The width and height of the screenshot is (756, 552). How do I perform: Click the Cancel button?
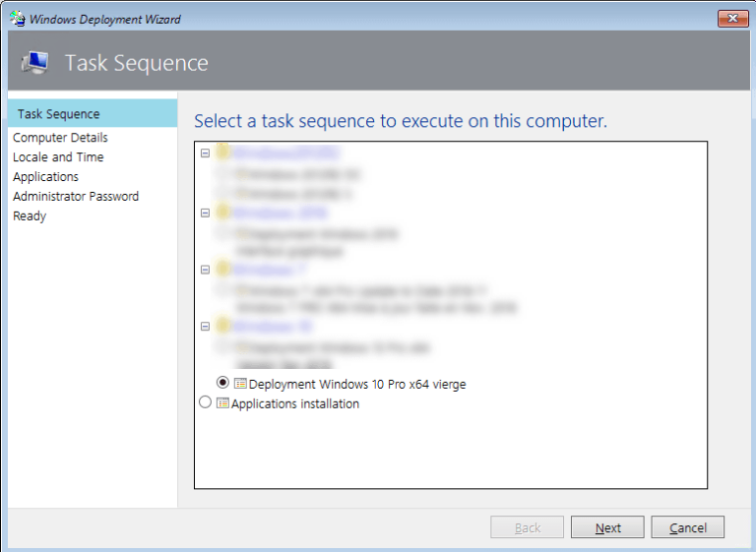click(x=687, y=527)
